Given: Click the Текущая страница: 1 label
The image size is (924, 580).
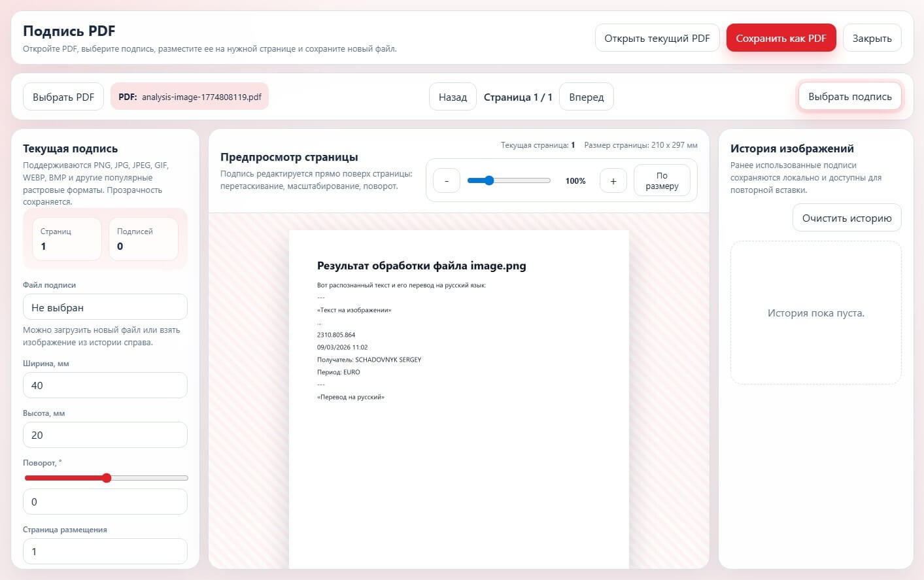Looking at the screenshot, I should (538, 145).
